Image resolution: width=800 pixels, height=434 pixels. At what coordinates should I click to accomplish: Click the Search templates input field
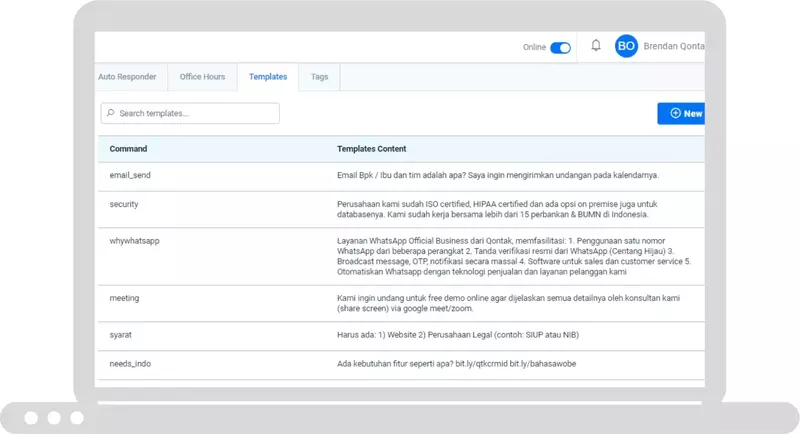[x=190, y=113]
